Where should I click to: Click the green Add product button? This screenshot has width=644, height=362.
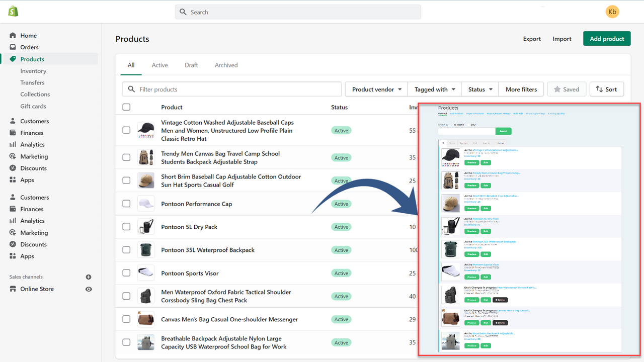coord(607,39)
